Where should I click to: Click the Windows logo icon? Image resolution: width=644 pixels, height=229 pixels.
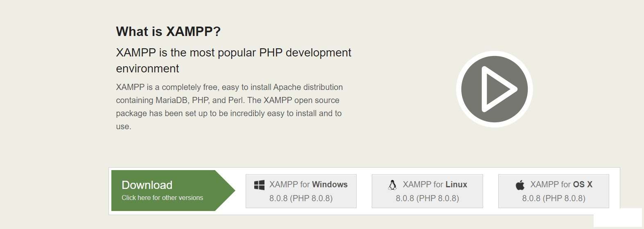259,185
